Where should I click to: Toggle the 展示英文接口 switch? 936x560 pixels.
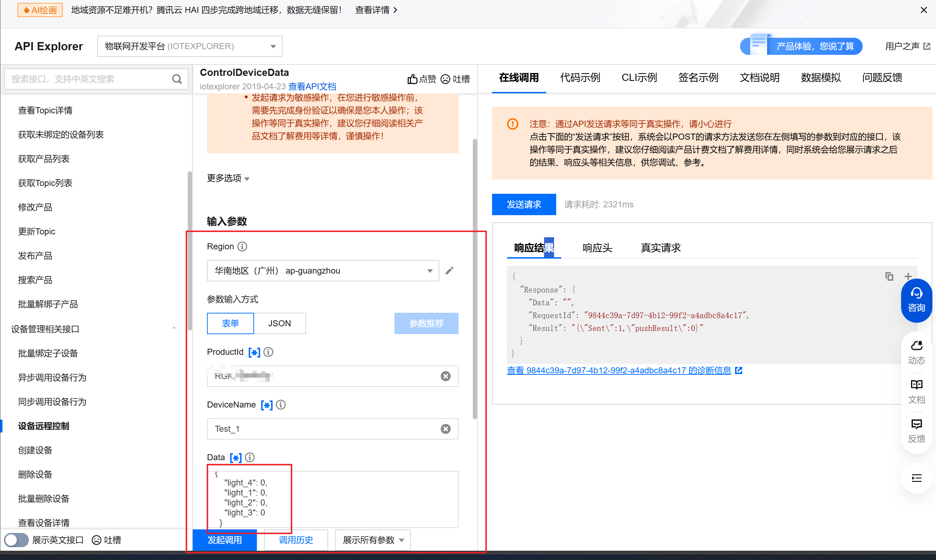point(16,540)
